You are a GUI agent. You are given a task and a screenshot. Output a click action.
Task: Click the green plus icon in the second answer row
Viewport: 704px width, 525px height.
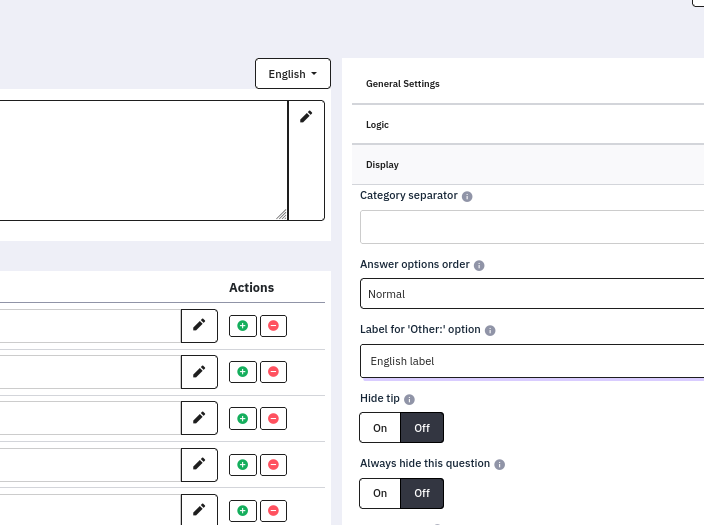pyautogui.click(x=242, y=372)
